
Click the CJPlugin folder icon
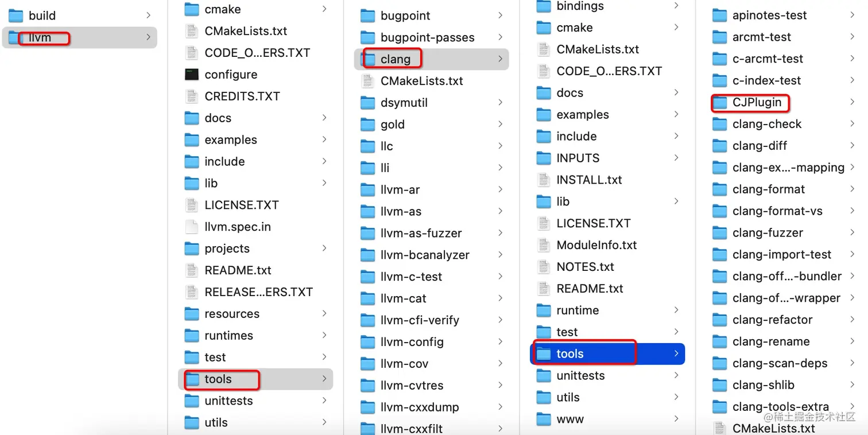(719, 103)
